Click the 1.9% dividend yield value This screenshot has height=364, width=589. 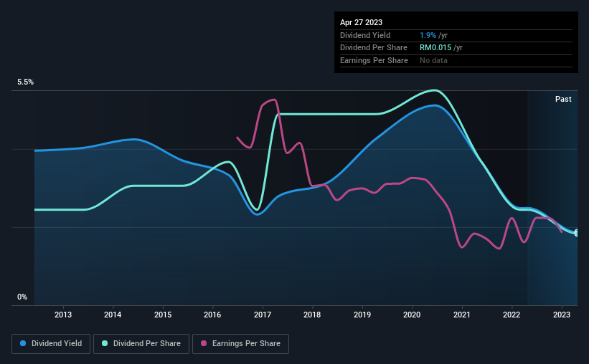(428, 35)
